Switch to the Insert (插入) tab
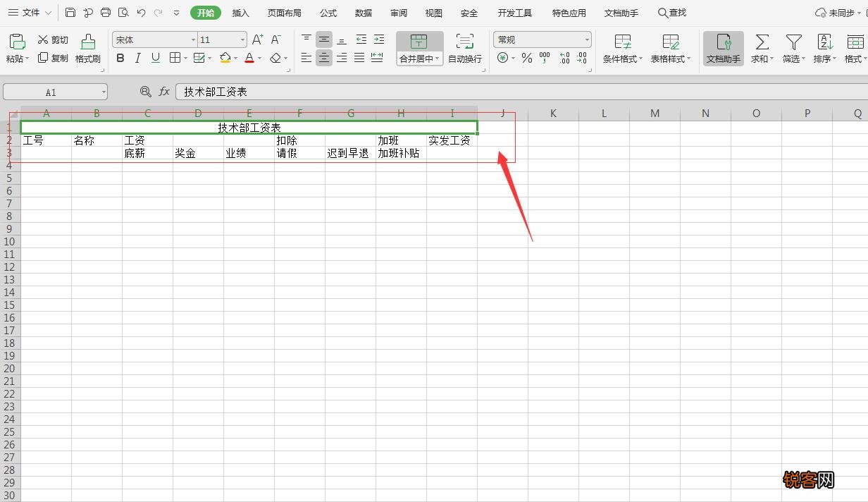This screenshot has height=502, width=868. [241, 13]
